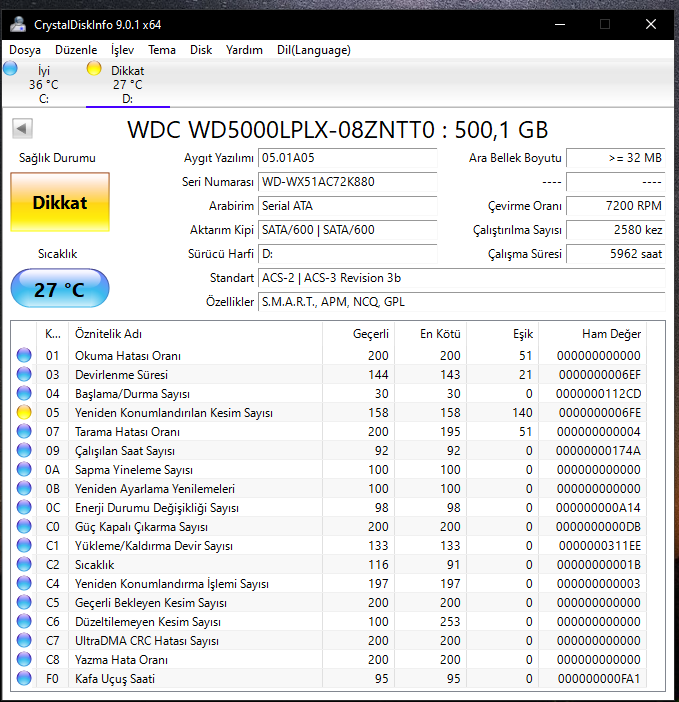Click the 7200 RPM rotation rate field
The height and width of the screenshot is (702, 679).
coord(616,206)
